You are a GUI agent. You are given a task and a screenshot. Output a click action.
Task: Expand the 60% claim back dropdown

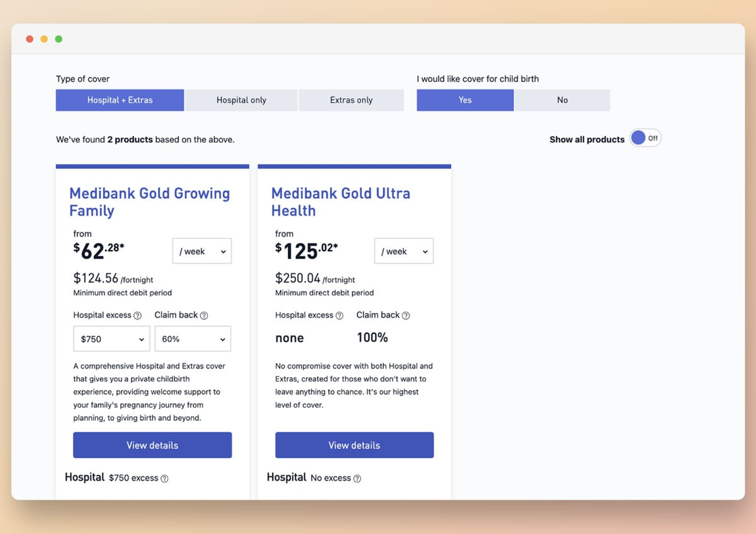pyautogui.click(x=193, y=339)
